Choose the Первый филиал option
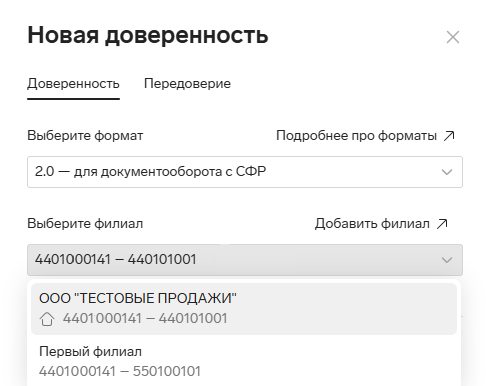 [244, 361]
